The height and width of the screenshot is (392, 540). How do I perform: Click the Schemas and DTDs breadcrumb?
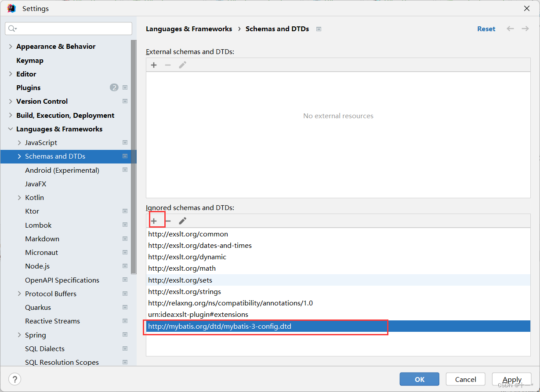tap(277, 29)
